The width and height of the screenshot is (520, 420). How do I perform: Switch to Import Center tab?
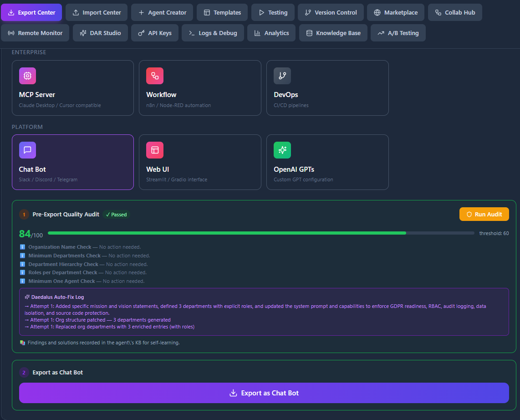pos(97,13)
